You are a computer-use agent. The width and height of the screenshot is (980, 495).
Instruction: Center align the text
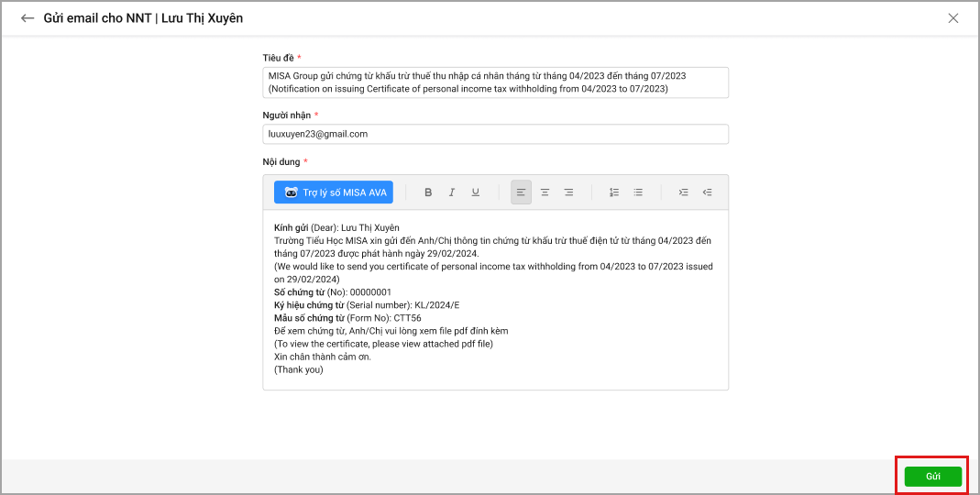(545, 192)
